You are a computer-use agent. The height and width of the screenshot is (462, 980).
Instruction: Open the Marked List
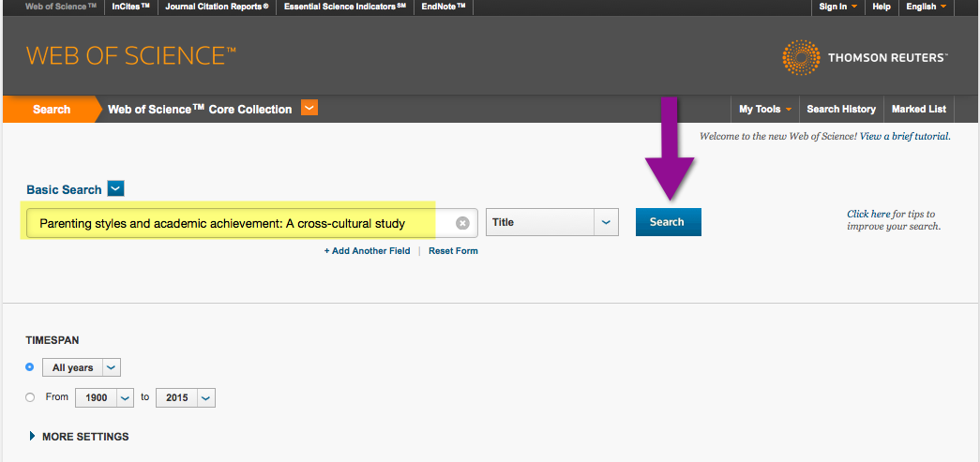tap(919, 109)
